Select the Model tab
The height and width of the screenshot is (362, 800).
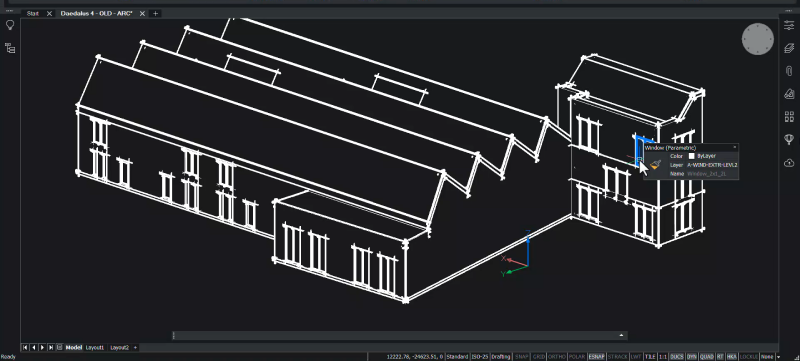pyautogui.click(x=74, y=347)
